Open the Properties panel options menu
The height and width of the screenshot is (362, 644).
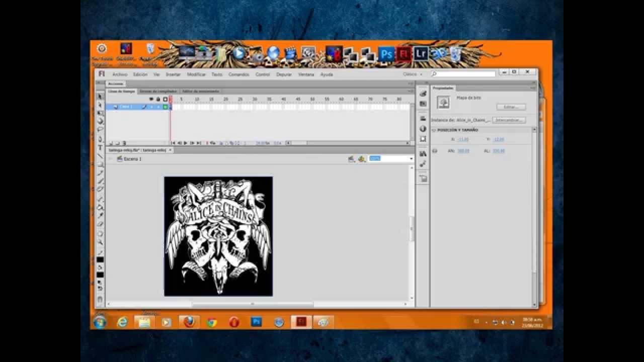point(533,87)
